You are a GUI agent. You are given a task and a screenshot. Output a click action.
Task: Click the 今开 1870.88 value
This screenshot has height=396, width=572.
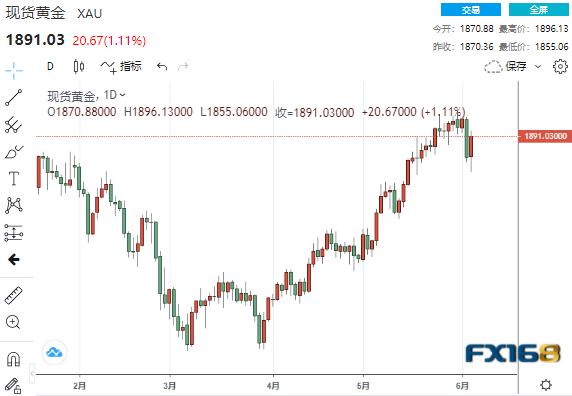[x=476, y=29]
